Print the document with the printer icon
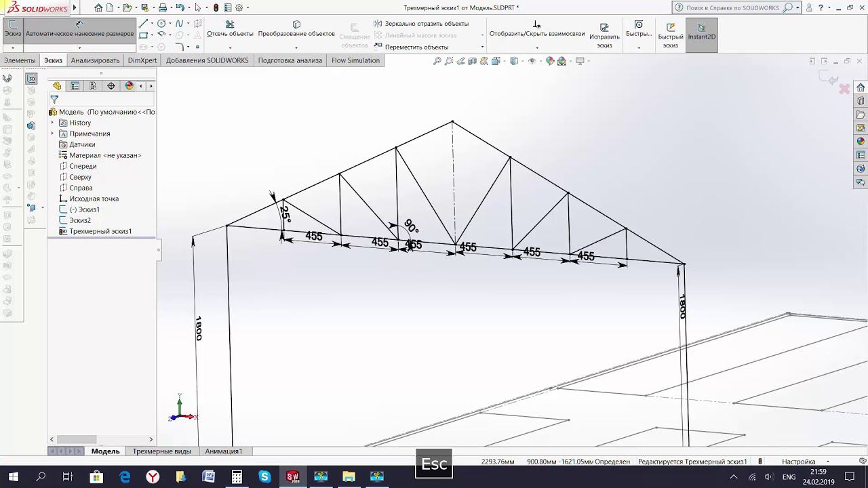868x488 pixels. 163,7
